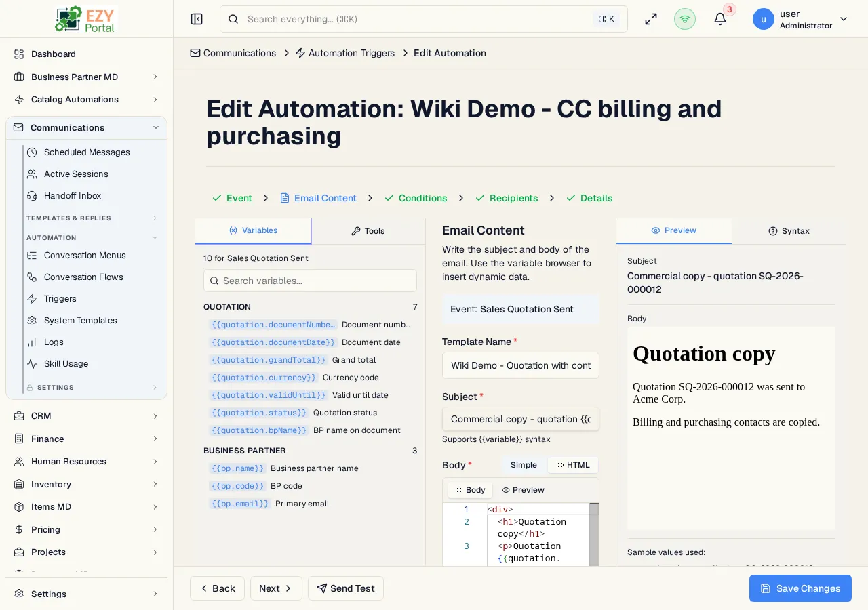Expand the Inventory menu
Image resolution: width=868 pixels, height=610 pixels.
pyautogui.click(x=87, y=485)
